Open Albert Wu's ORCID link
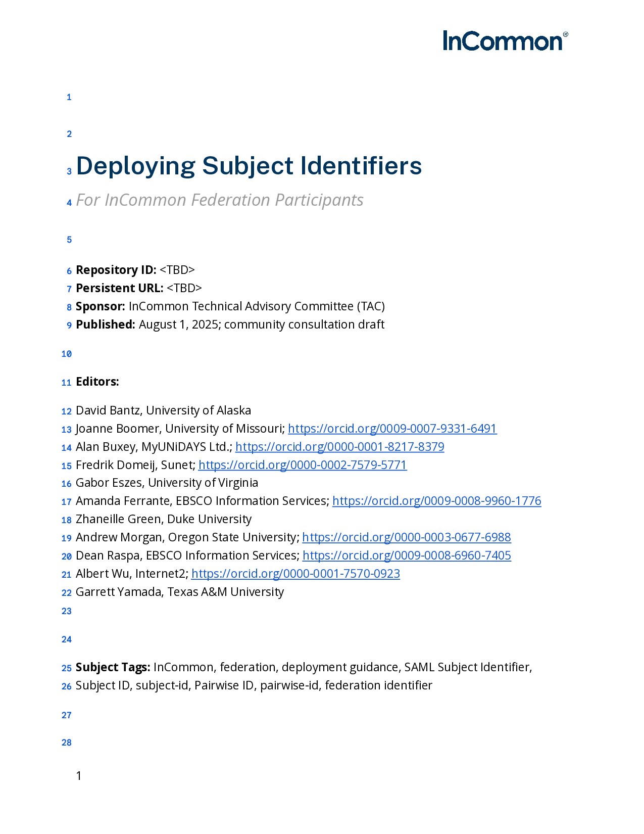 click(x=295, y=574)
